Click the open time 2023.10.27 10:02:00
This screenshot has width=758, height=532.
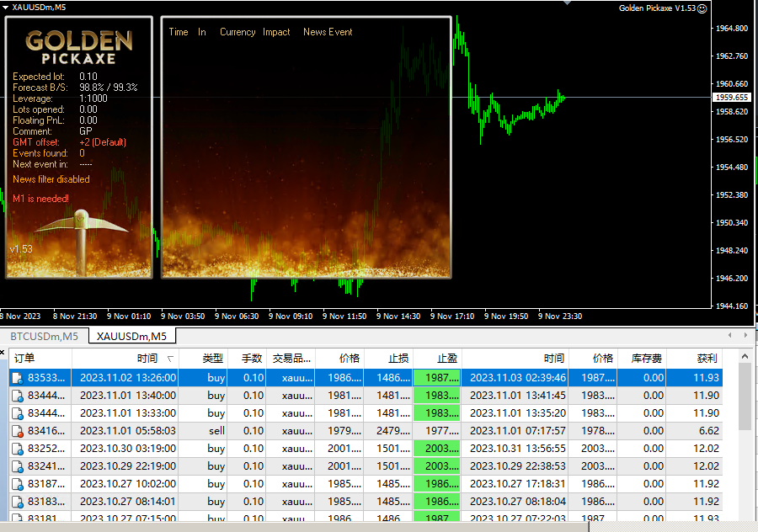tap(128, 484)
